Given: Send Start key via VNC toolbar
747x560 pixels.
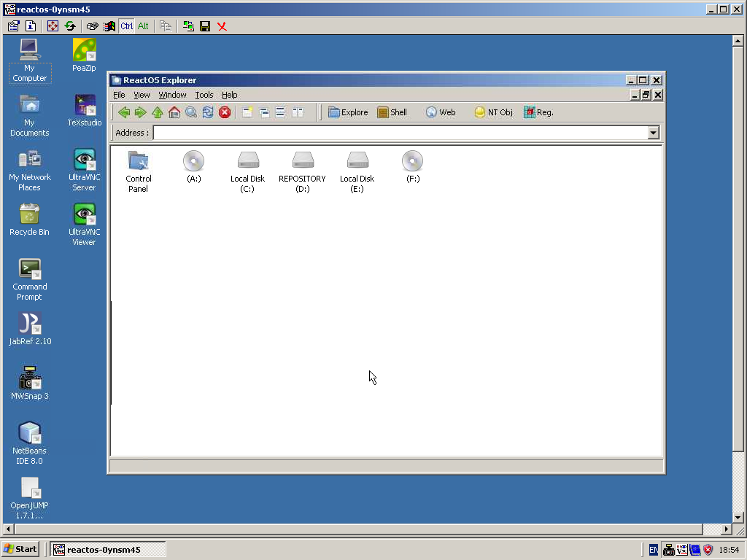Looking at the screenshot, I should click(x=109, y=26).
